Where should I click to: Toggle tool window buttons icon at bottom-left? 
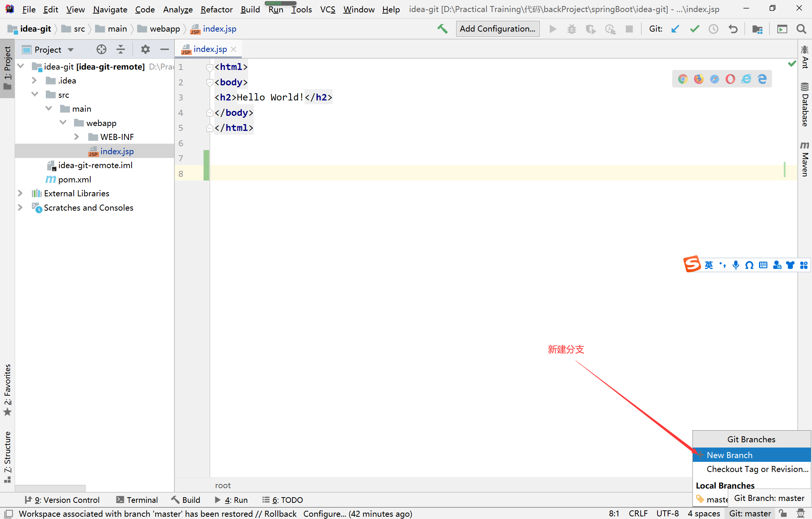pyautogui.click(x=9, y=514)
